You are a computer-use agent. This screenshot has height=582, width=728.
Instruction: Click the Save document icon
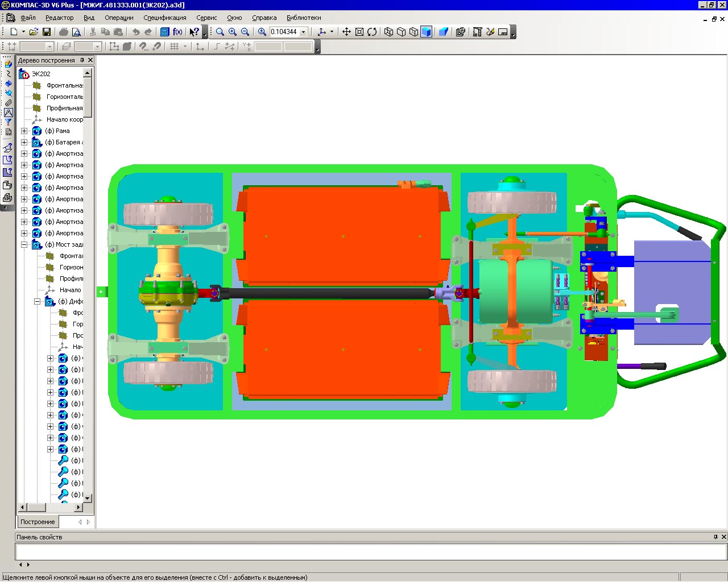pyautogui.click(x=47, y=32)
